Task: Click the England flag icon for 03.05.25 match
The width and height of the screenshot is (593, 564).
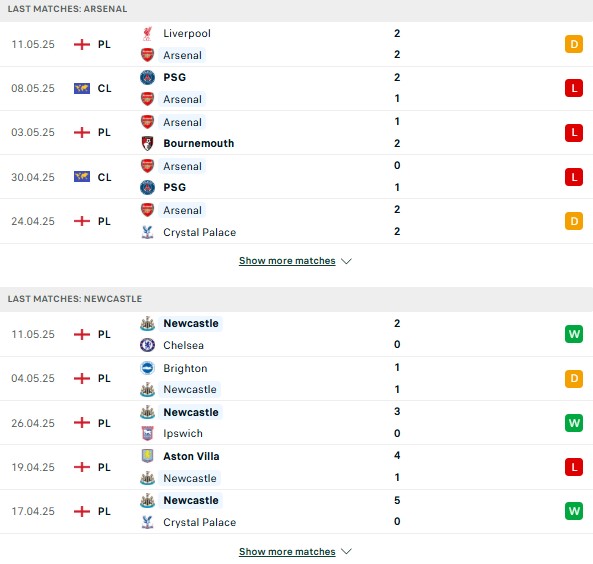Action: pyautogui.click(x=82, y=132)
